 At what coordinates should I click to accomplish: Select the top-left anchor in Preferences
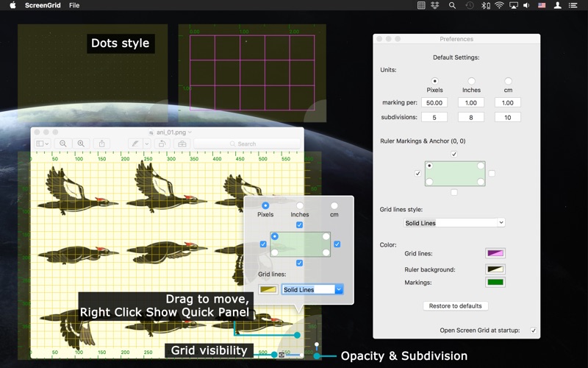pyautogui.click(x=430, y=166)
